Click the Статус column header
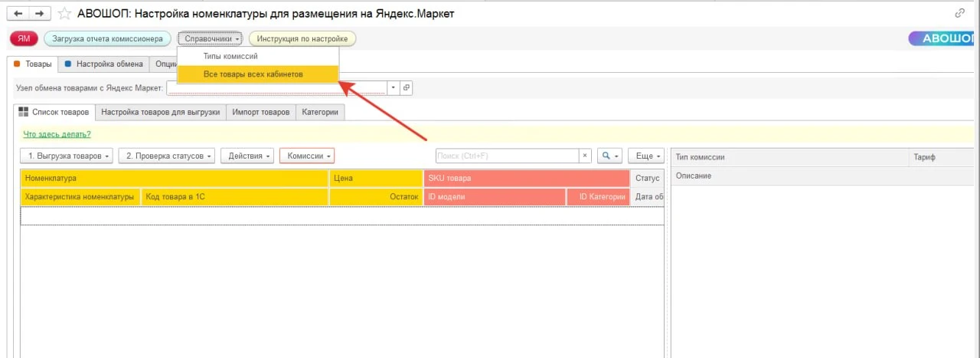Viewport: 980px width, 358px height. pos(647,178)
